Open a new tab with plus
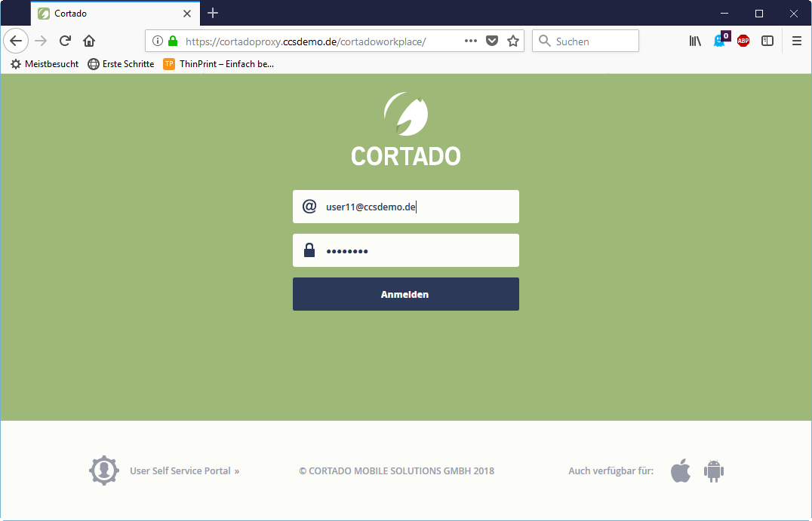Image resolution: width=812 pixels, height=521 pixels. (212, 13)
